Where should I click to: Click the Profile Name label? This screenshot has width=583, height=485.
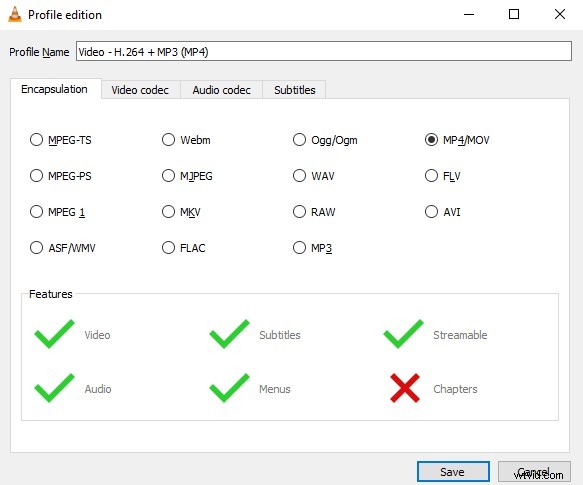pyautogui.click(x=39, y=52)
